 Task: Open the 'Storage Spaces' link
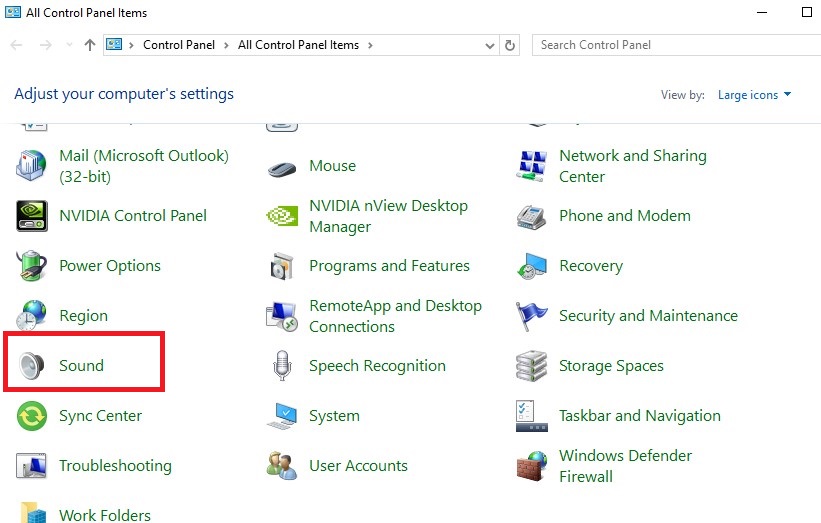click(611, 366)
